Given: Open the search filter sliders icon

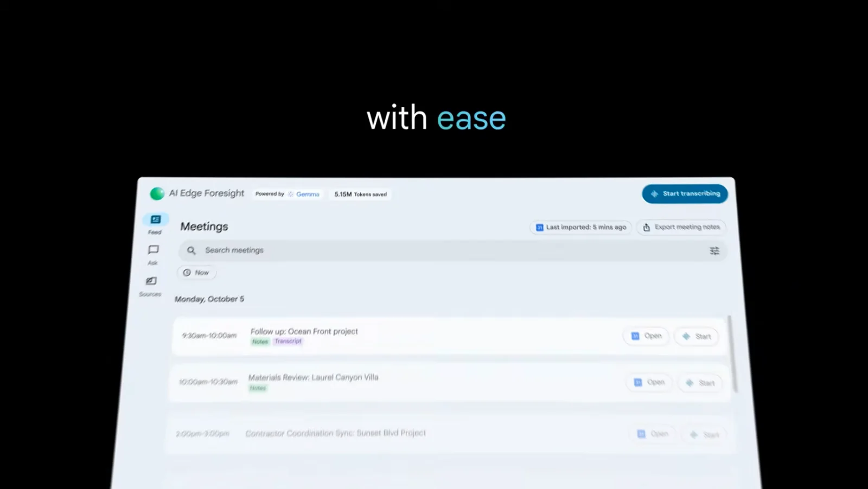Looking at the screenshot, I should pos(714,250).
